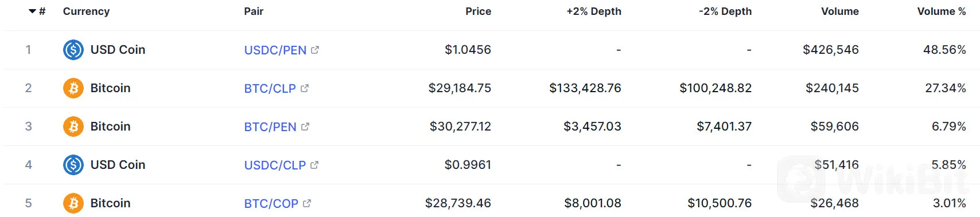Open the USDC/CLP trading pair link
The image size is (980, 217).
click(x=275, y=165)
